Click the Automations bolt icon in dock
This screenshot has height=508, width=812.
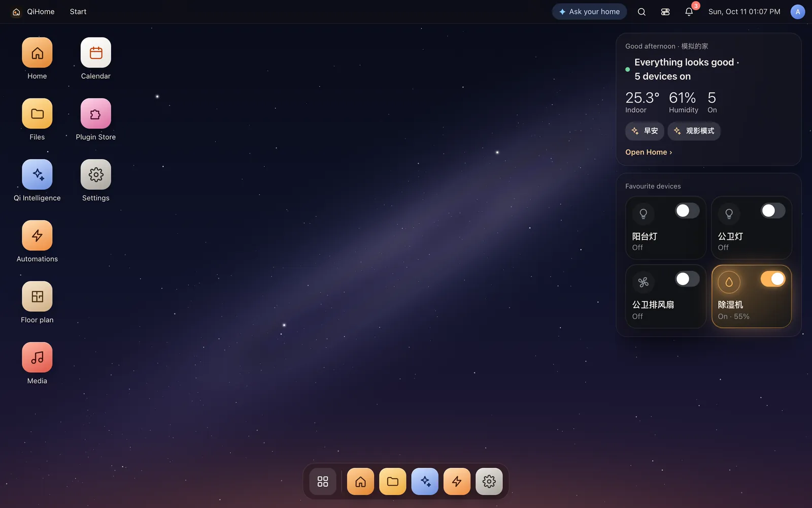[457, 481]
